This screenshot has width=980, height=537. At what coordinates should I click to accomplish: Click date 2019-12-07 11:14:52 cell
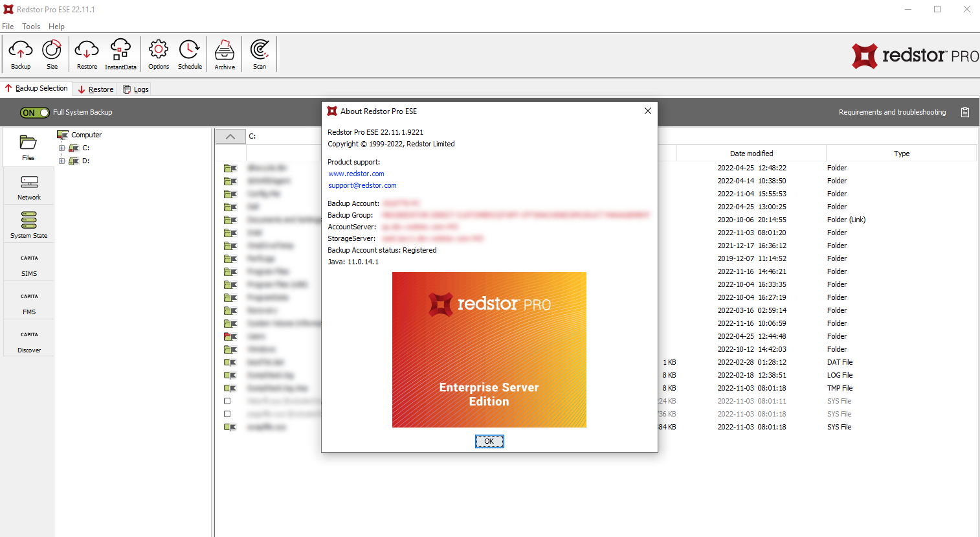(x=752, y=258)
